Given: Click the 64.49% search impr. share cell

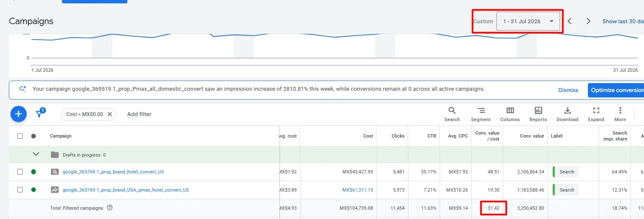Looking at the screenshot, I should click(x=619, y=172).
